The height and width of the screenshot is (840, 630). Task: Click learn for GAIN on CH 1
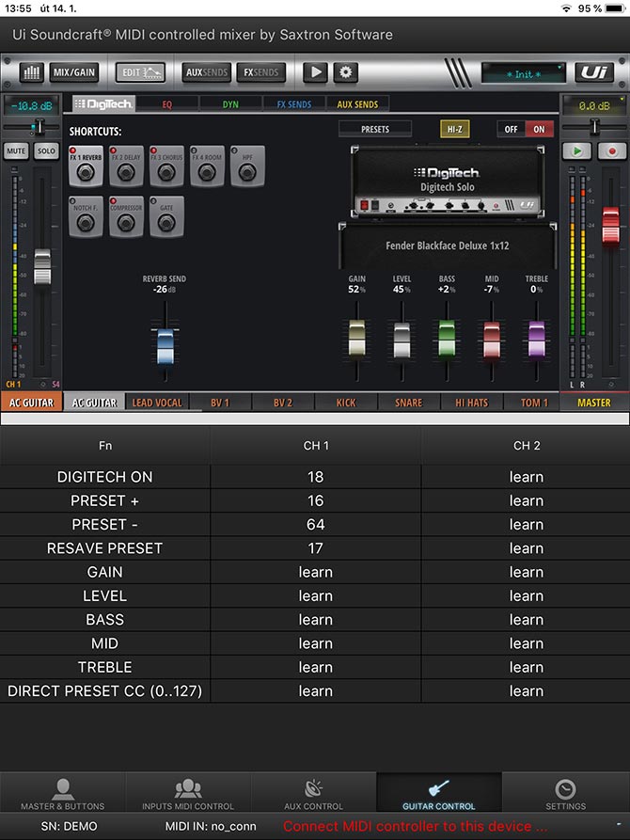pos(316,572)
